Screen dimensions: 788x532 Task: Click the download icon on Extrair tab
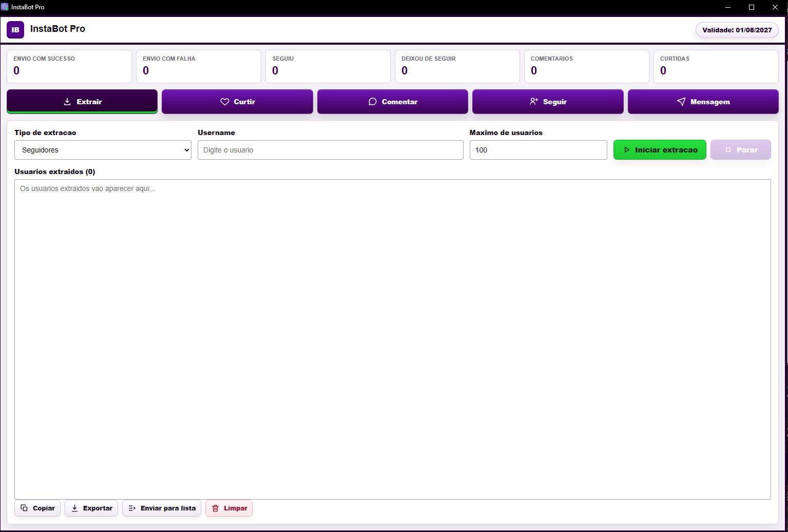[67, 102]
